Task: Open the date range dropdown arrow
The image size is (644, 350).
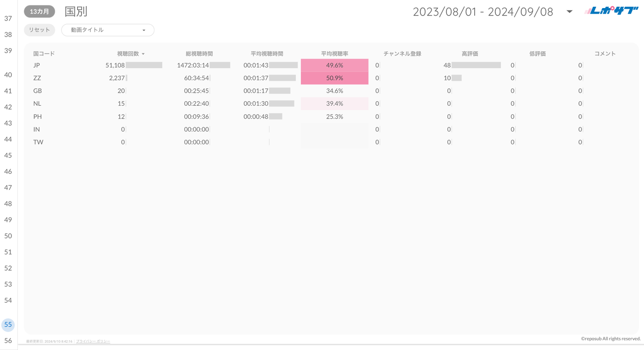Action: click(569, 12)
